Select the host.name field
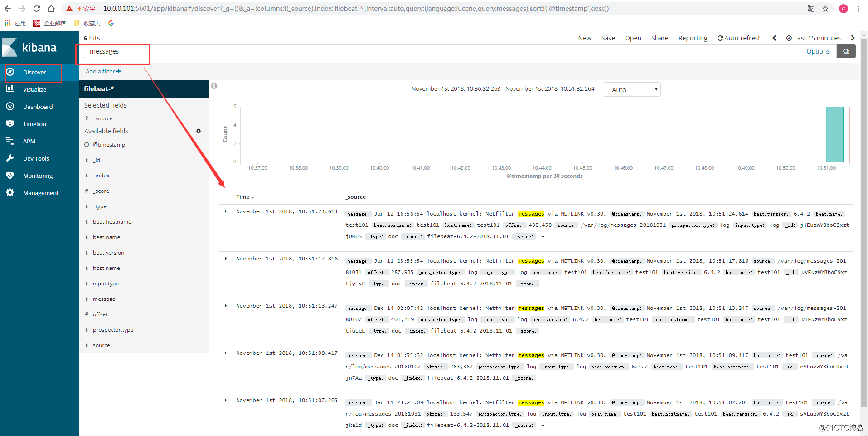This screenshot has width=868, height=436. pos(107,268)
